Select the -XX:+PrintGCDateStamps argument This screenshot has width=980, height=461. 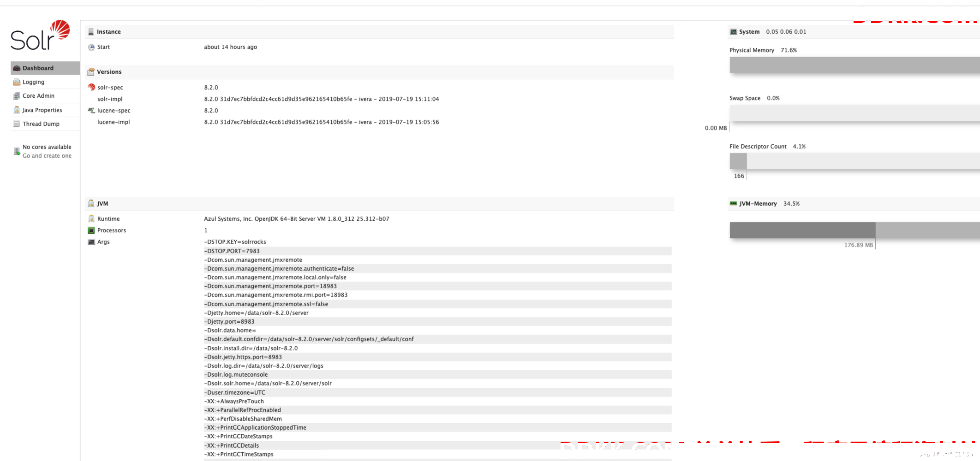[x=238, y=437]
